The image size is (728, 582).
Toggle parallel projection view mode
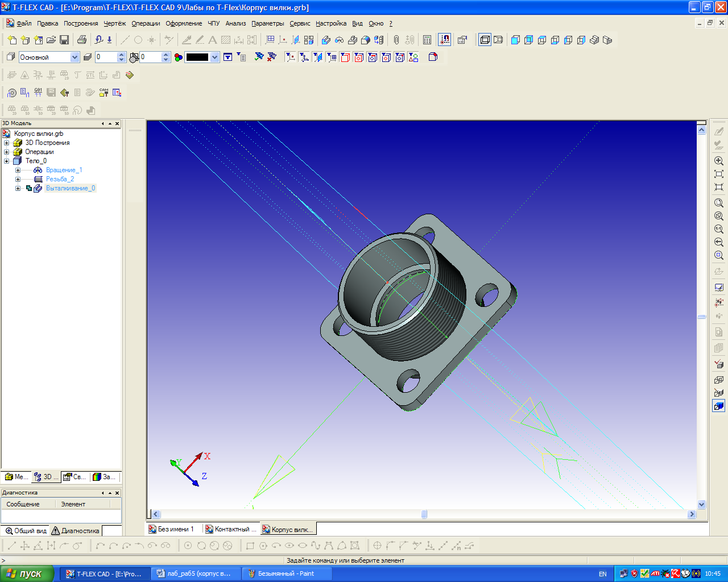tap(485, 40)
